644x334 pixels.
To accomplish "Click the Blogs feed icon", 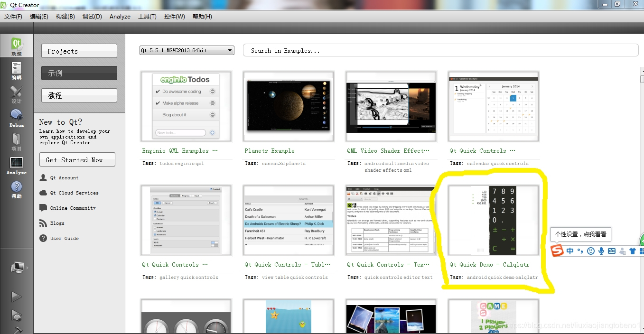I will click(43, 223).
